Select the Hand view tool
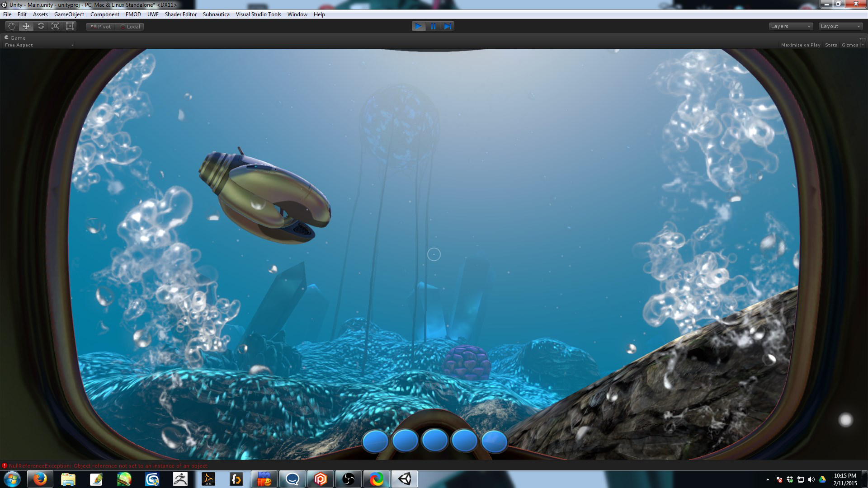This screenshot has height=488, width=868. [x=12, y=26]
